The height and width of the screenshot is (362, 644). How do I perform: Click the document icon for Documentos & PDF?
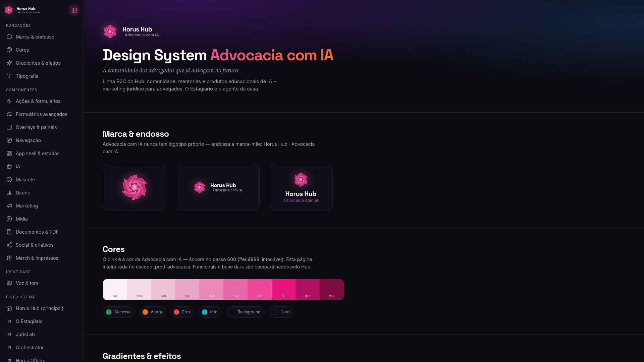9,232
